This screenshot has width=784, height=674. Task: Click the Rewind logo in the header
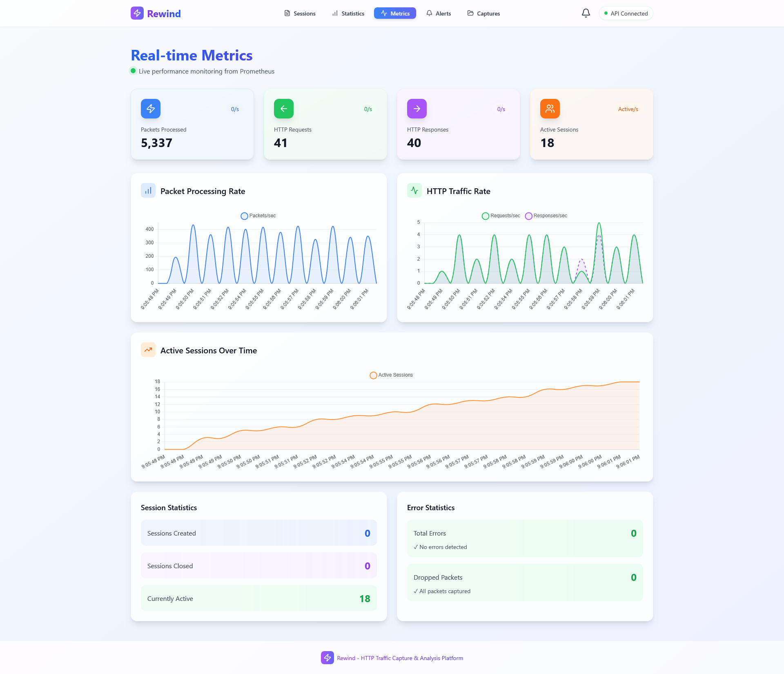coord(155,13)
